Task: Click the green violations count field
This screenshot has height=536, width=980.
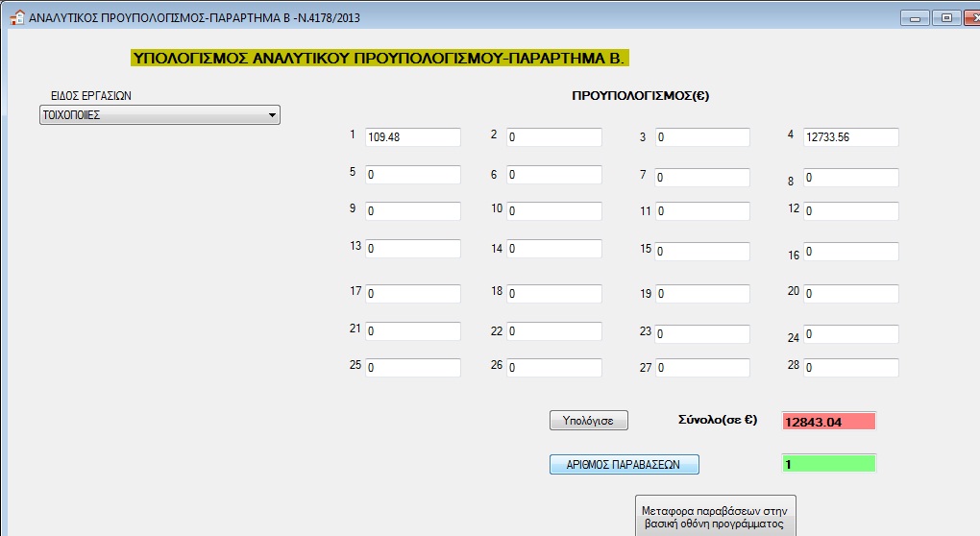Action: coord(829,464)
